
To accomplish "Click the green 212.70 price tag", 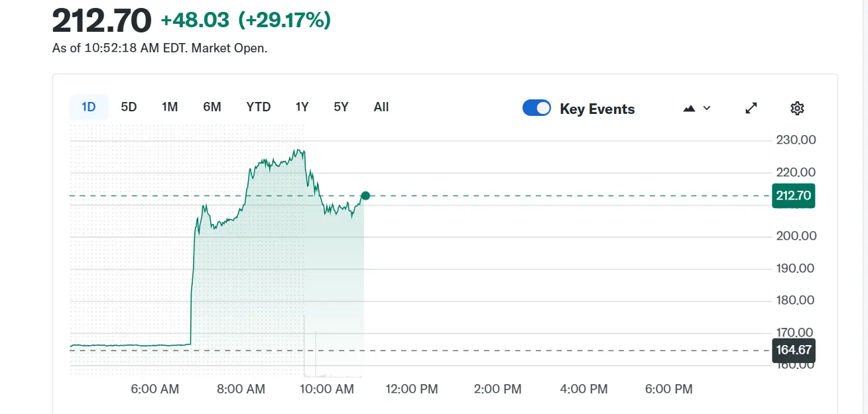I will (793, 196).
